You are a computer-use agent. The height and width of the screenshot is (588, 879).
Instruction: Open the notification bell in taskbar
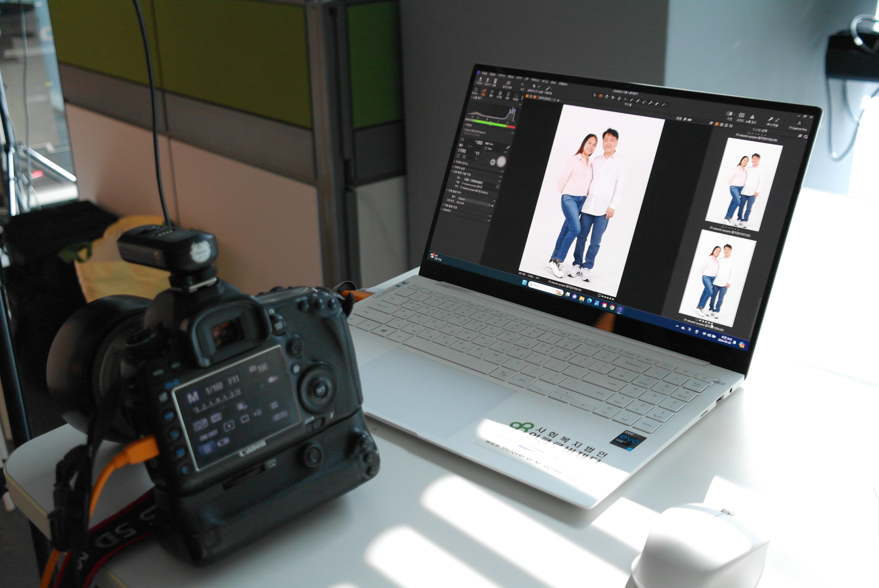(735, 342)
